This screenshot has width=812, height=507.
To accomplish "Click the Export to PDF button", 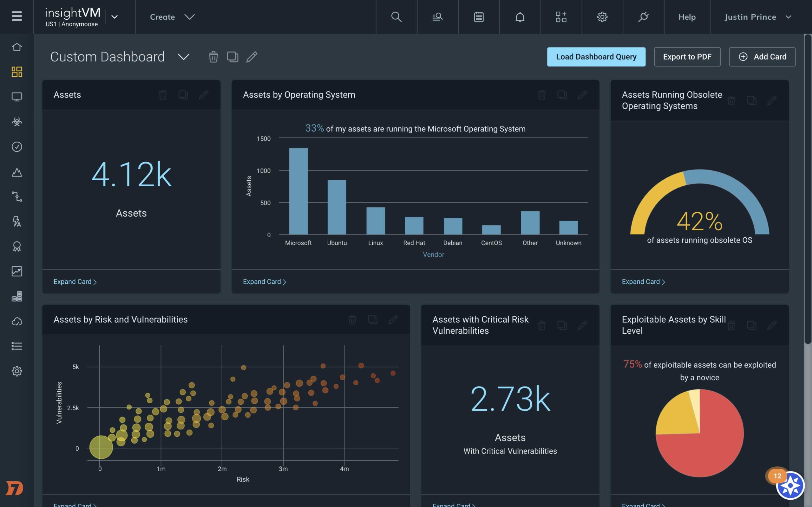I will tap(687, 57).
